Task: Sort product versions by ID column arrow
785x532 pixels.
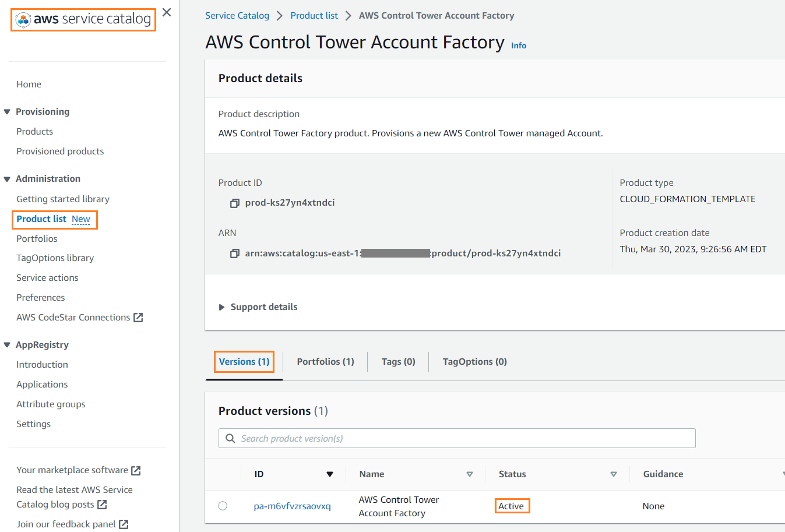Action: click(x=330, y=474)
